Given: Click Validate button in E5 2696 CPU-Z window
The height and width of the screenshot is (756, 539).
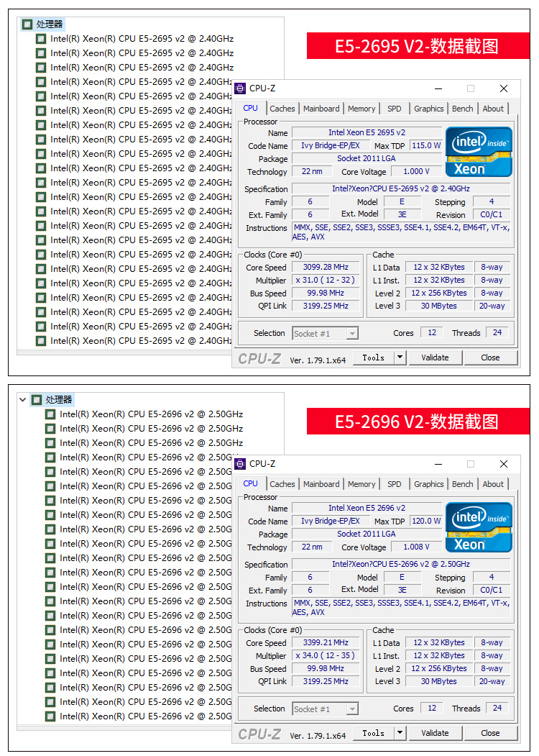Looking at the screenshot, I should pos(435,733).
